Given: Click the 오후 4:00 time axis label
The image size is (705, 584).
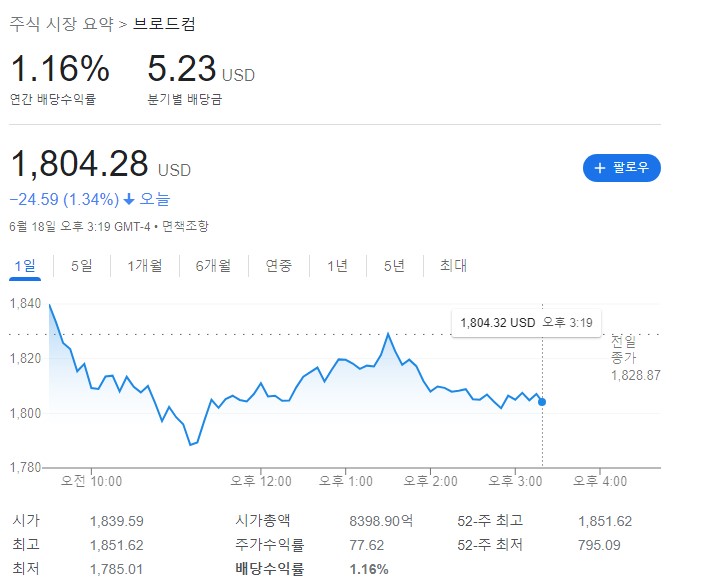Looking at the screenshot, I should 600,481.
